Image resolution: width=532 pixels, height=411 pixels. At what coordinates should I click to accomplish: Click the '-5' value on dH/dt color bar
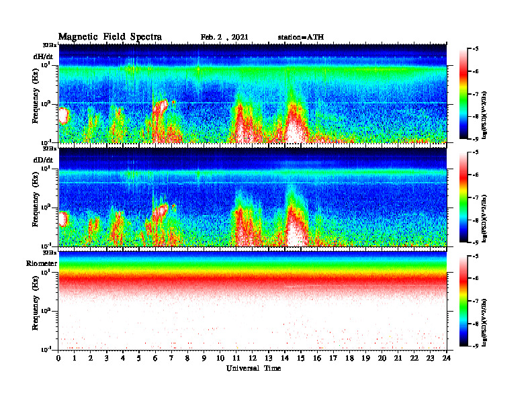click(x=476, y=49)
